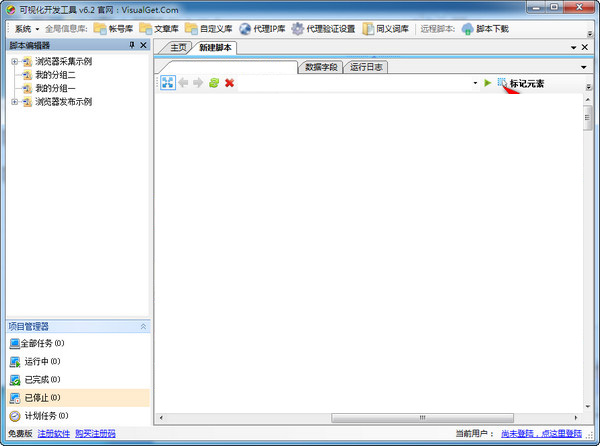Click the 脚本下载 cloud download icon

pyautogui.click(x=467, y=29)
